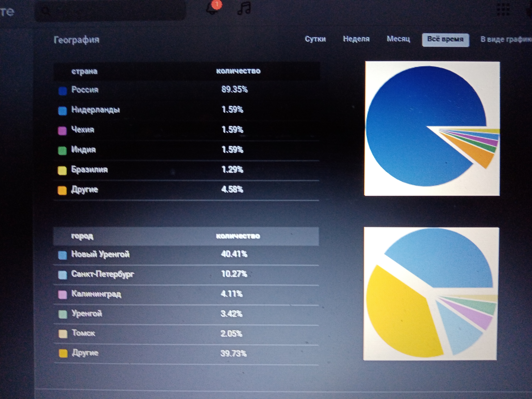Click the Чехия purple color swatch

pos(62,131)
